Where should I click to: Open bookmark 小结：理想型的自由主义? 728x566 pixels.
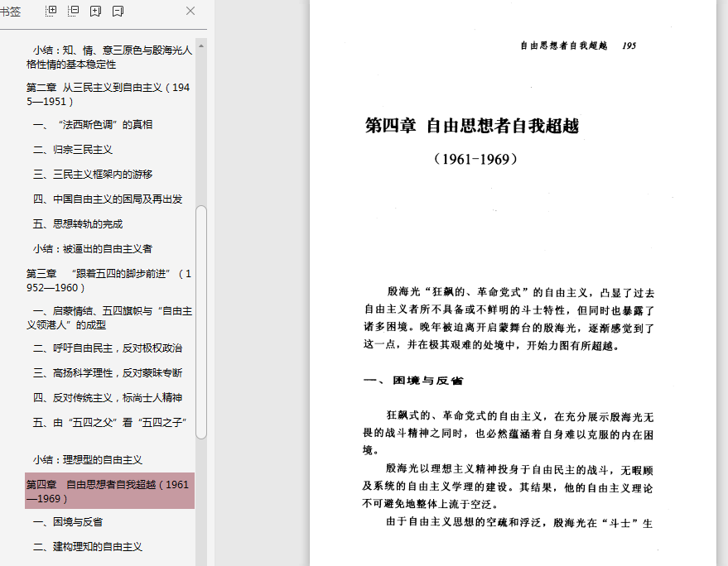[87, 460]
